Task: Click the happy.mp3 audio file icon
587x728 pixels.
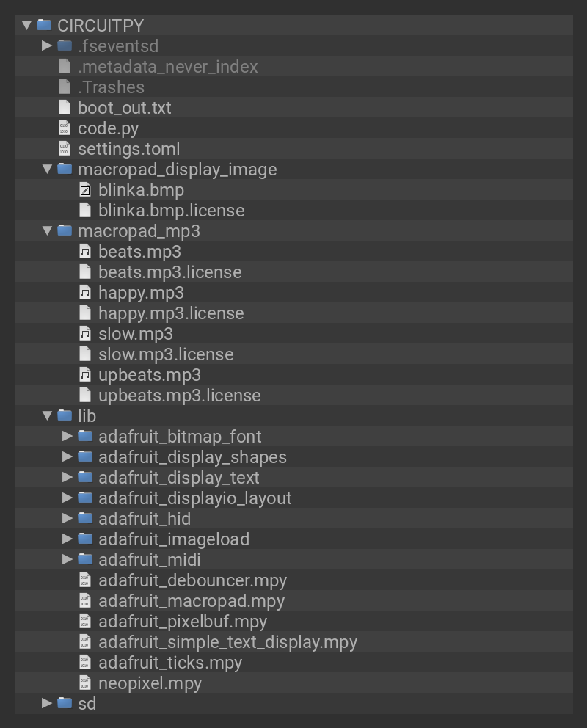Action: pyautogui.click(x=85, y=293)
